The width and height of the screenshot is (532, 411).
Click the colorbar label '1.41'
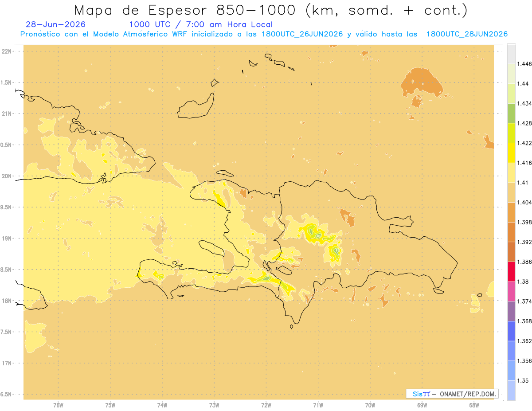point(523,183)
